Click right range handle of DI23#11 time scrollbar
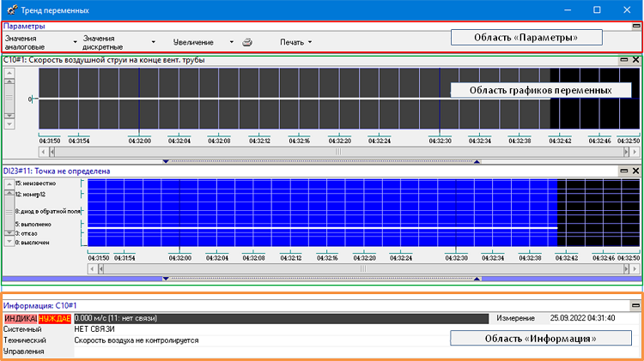The image size is (644, 361). [626, 269]
